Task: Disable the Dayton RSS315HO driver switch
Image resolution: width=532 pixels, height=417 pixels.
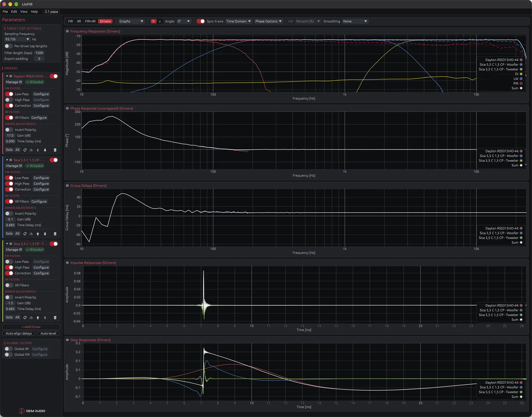Action: [x=54, y=76]
